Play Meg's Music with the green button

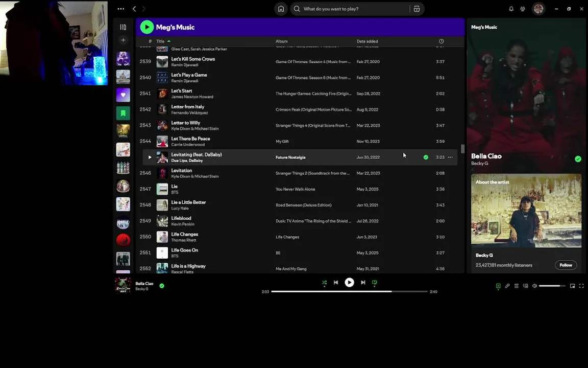click(147, 27)
